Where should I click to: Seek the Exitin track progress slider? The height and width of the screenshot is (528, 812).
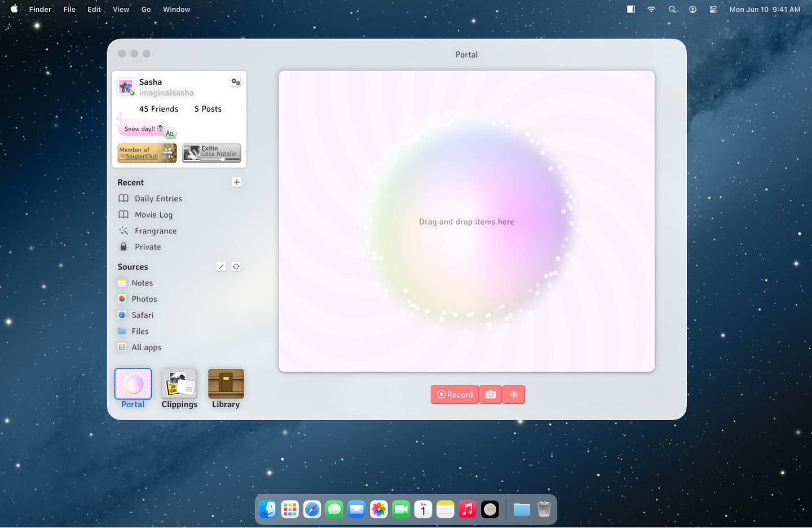point(221,159)
